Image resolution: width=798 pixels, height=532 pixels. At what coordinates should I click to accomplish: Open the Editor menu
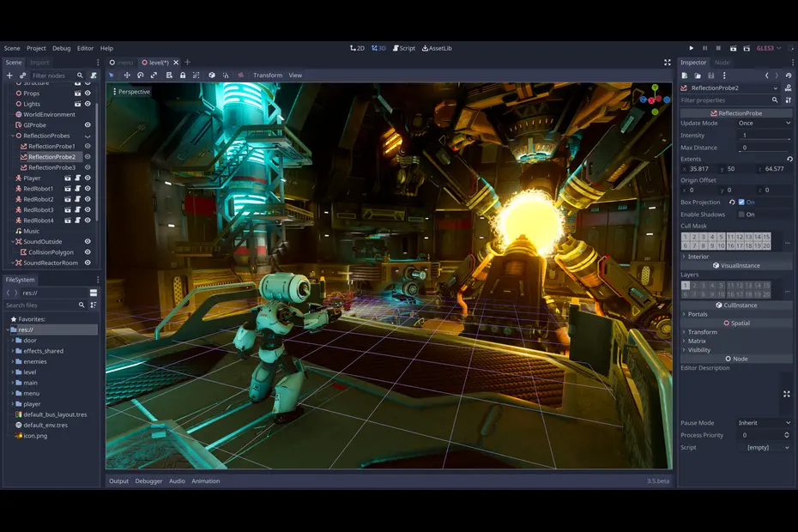click(x=85, y=48)
